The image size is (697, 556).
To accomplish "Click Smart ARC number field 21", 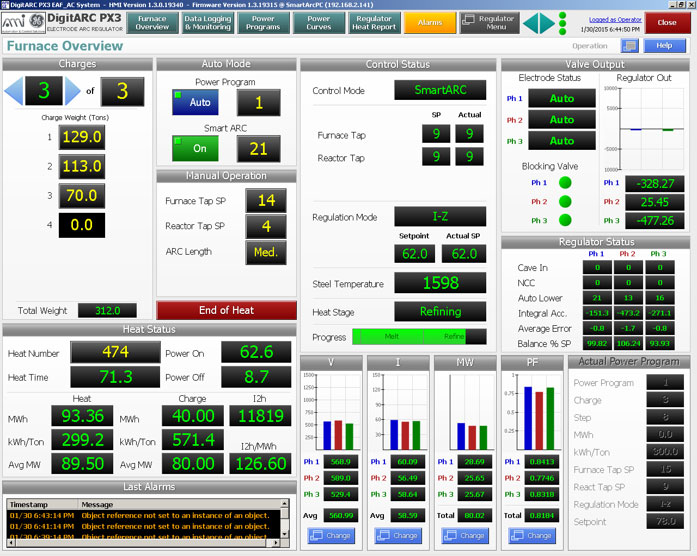I will tap(259, 149).
